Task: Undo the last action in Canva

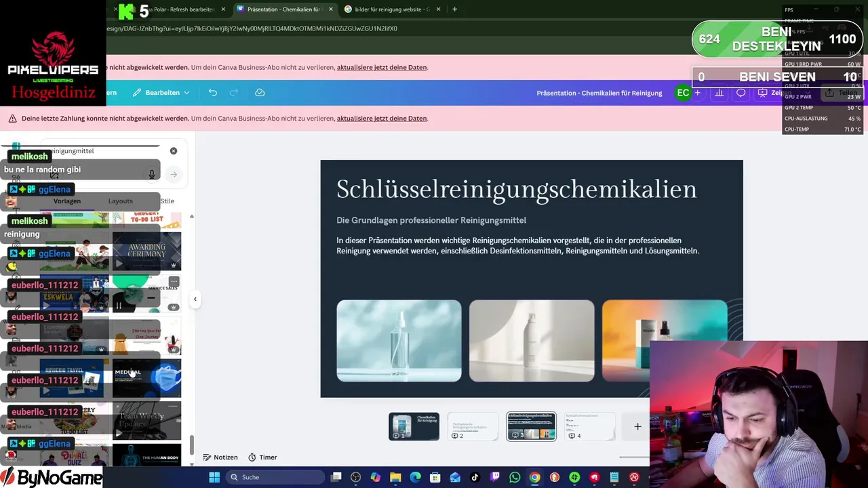Action: (x=213, y=92)
